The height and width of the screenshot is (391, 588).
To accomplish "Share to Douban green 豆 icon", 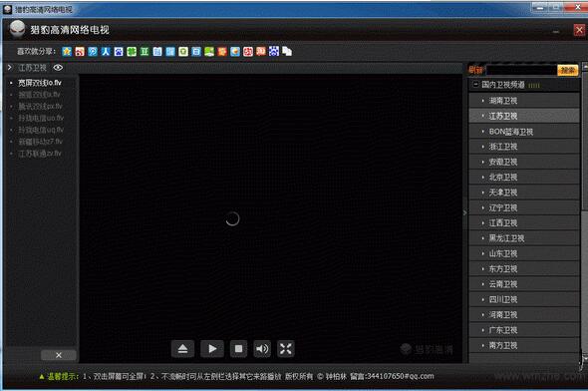I will 145,52.
